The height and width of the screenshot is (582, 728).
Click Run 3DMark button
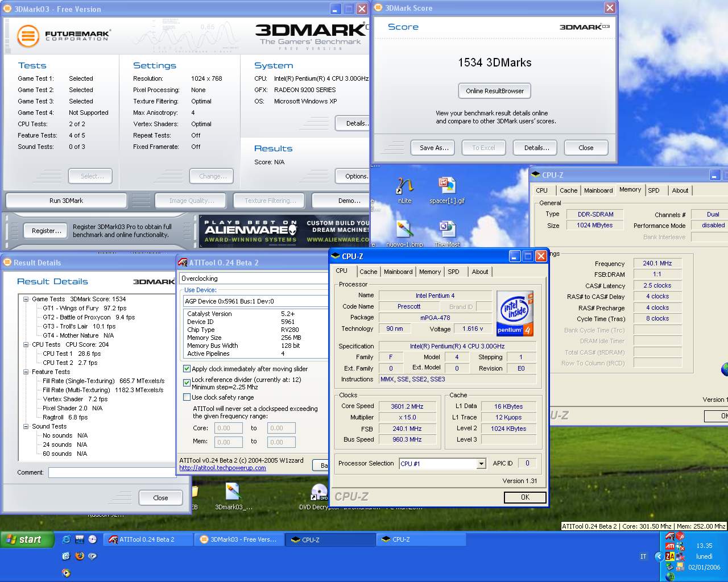[67, 201]
